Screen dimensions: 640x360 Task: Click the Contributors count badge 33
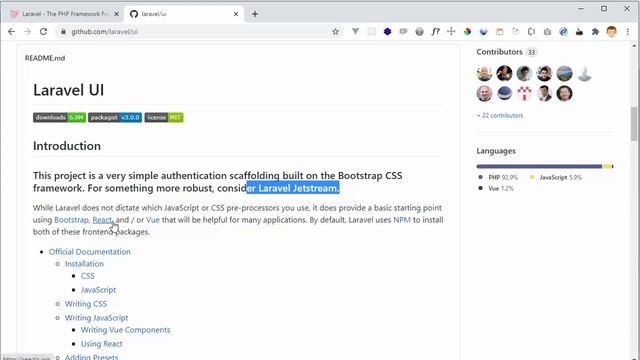[x=531, y=52]
